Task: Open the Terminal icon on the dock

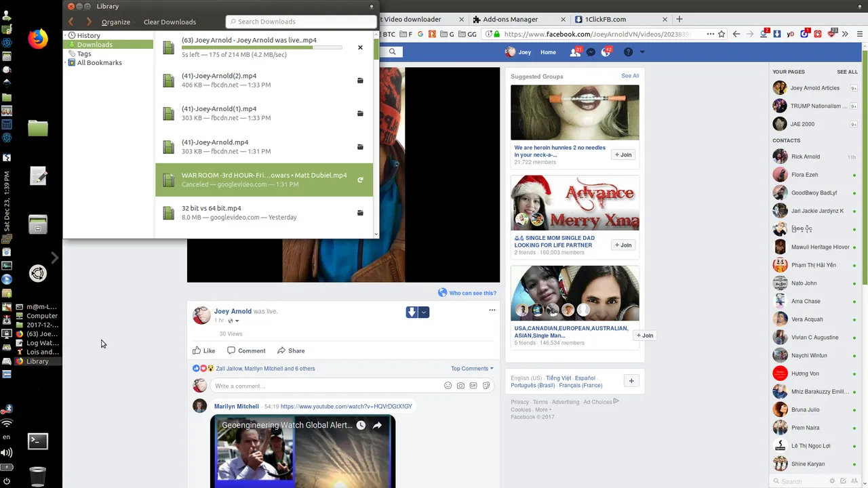Action: click(x=38, y=441)
